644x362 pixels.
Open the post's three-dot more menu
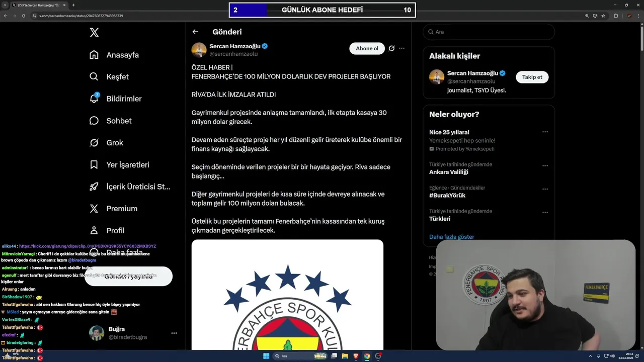pos(401,48)
